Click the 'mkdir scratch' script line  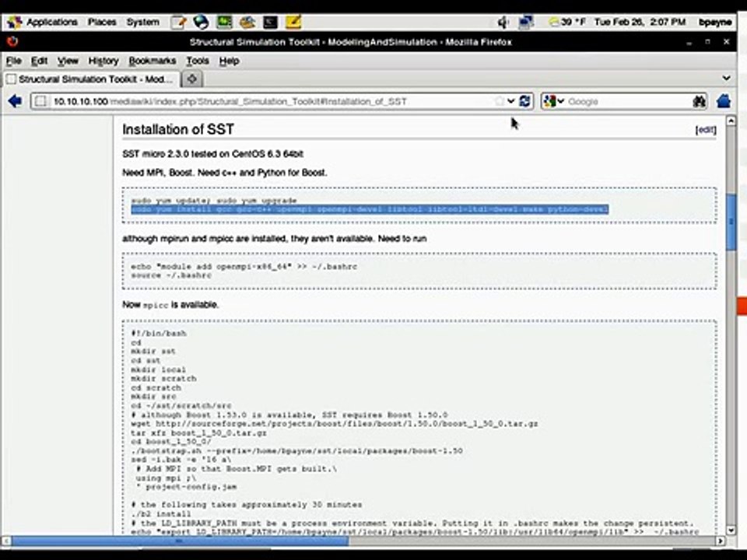coord(163,379)
